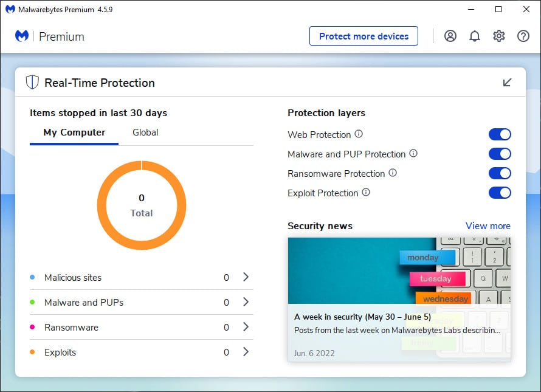Viewport: 541px width, 392px height.
Task: Click the info icon beside Ransomware Protection
Action: pos(393,173)
